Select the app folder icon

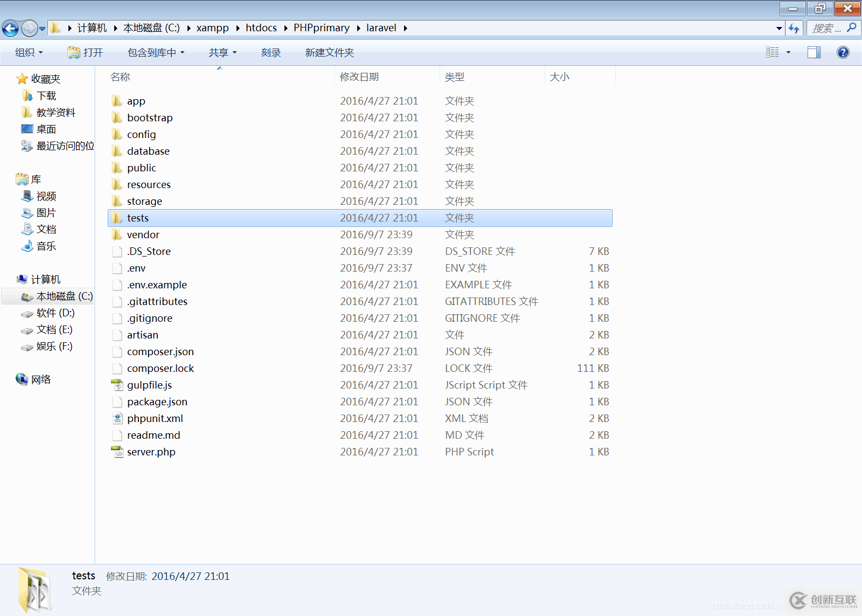117,101
